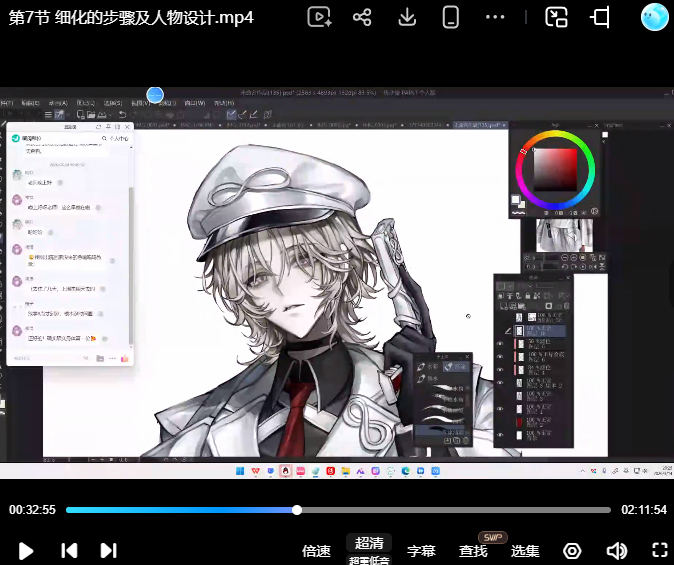Open the 倍速 playback speed menu
This screenshot has width=674, height=565.
coord(316,551)
